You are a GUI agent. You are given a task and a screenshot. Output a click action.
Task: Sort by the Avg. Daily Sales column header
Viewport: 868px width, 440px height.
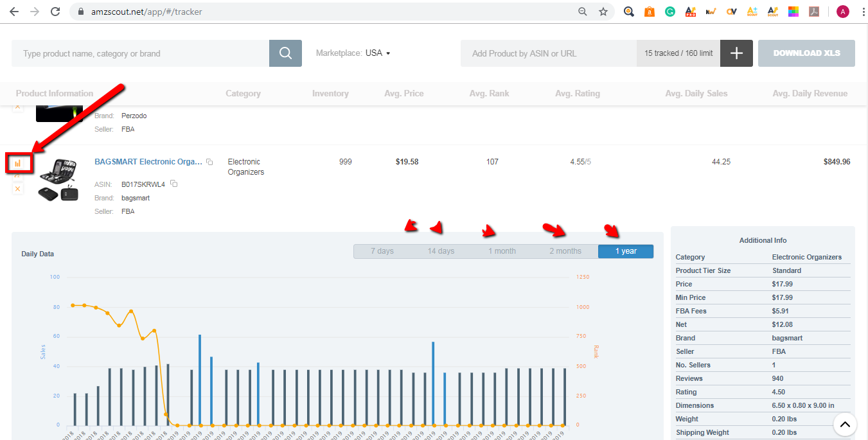pos(696,93)
